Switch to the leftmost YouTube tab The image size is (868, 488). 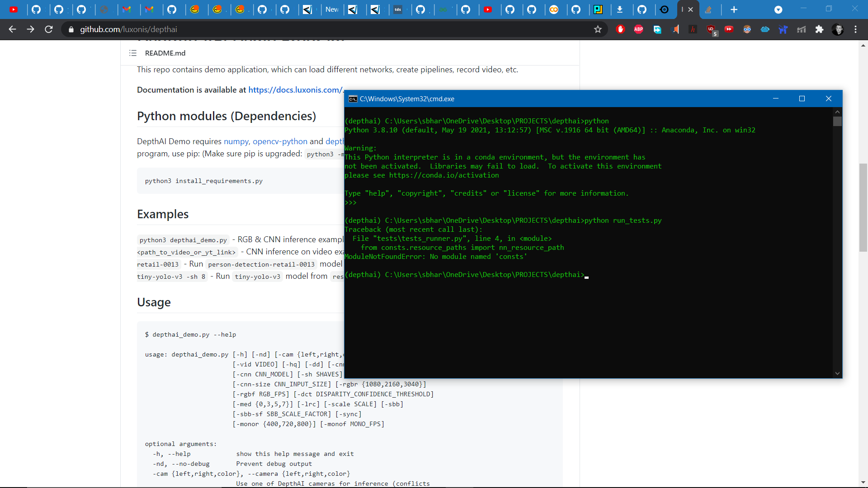pyautogui.click(x=14, y=9)
